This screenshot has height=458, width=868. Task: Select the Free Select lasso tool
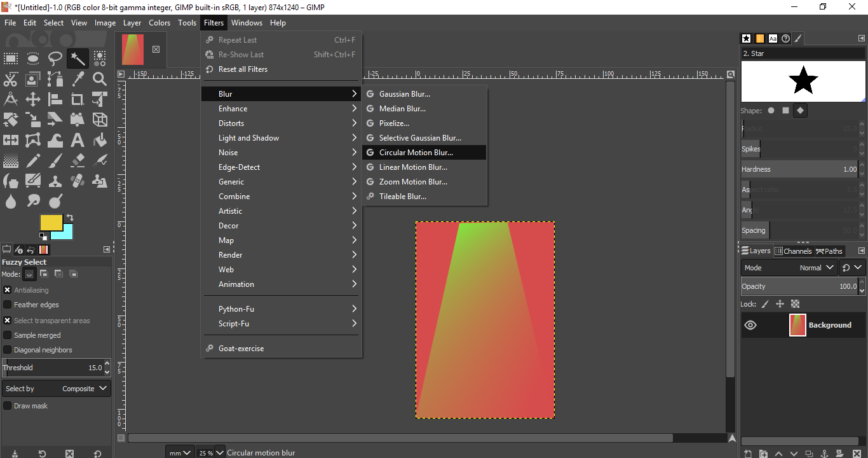[x=55, y=59]
